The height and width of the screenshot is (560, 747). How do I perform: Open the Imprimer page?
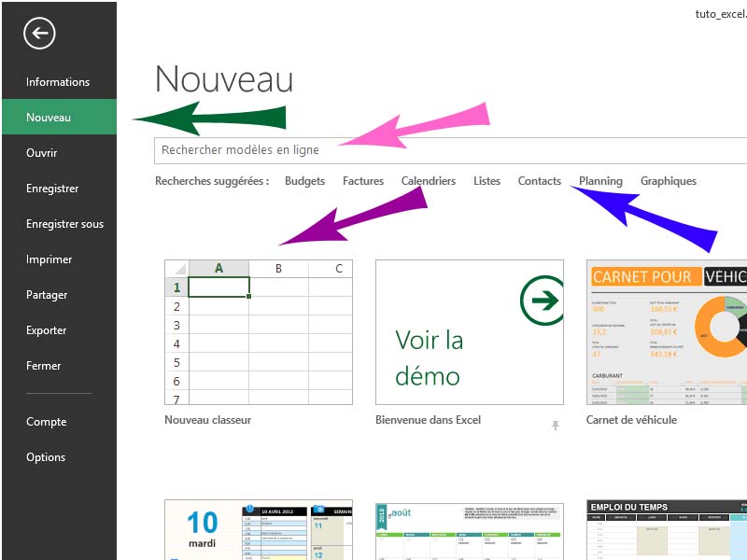(x=49, y=259)
